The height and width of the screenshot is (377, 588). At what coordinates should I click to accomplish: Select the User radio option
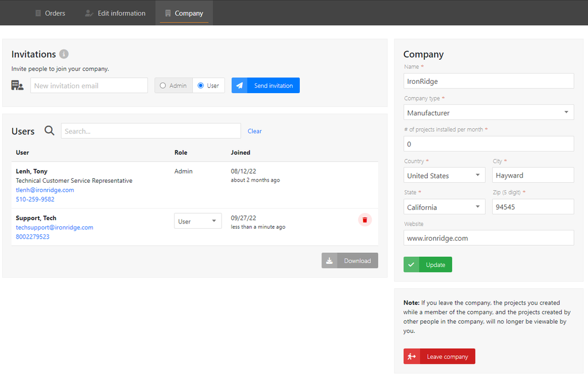pos(200,86)
